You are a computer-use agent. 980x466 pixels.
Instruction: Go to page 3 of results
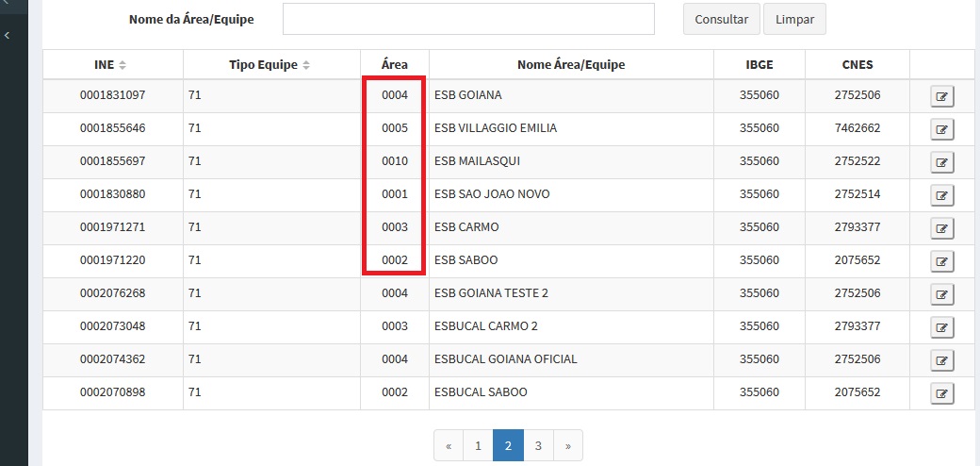tap(538, 445)
